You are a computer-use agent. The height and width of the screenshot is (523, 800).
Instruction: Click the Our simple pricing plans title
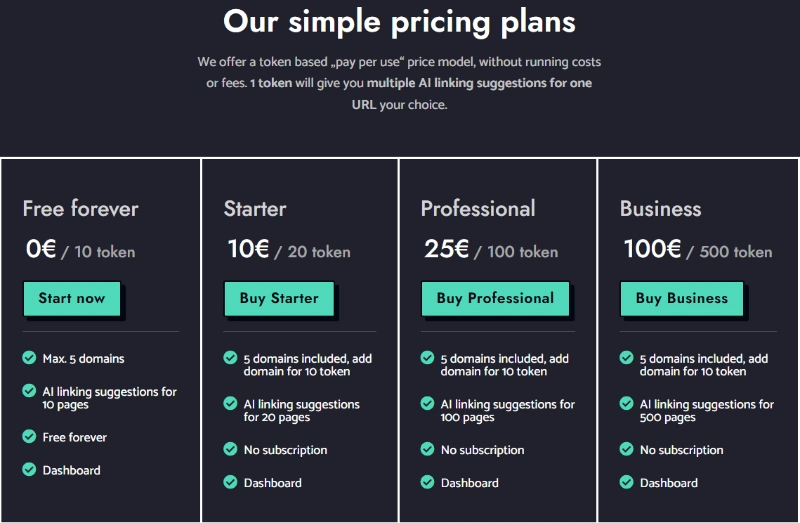(399, 22)
